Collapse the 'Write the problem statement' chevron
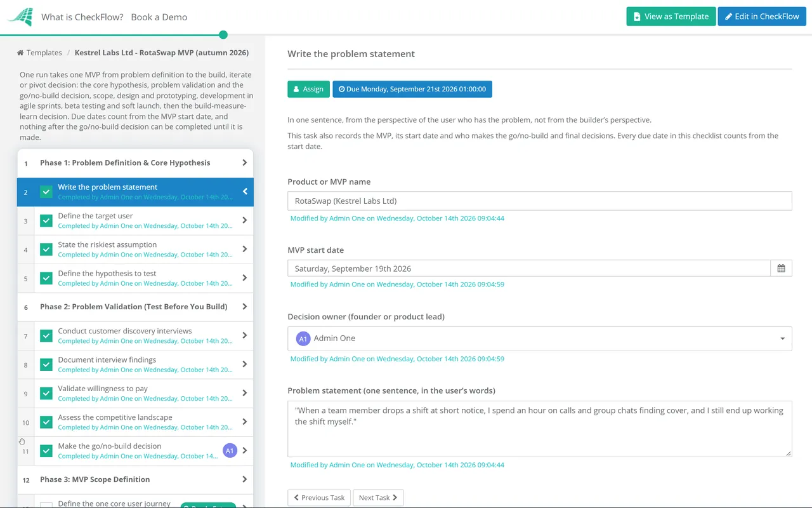This screenshot has height=508, width=812. tap(245, 192)
